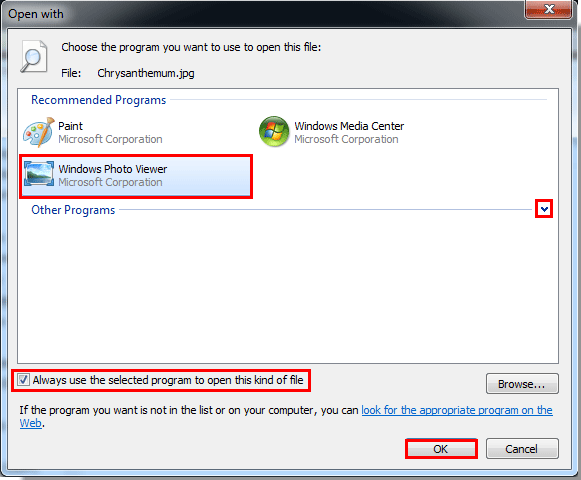581x480 pixels.
Task: Close the Open with dialog window
Action: (548, 9)
